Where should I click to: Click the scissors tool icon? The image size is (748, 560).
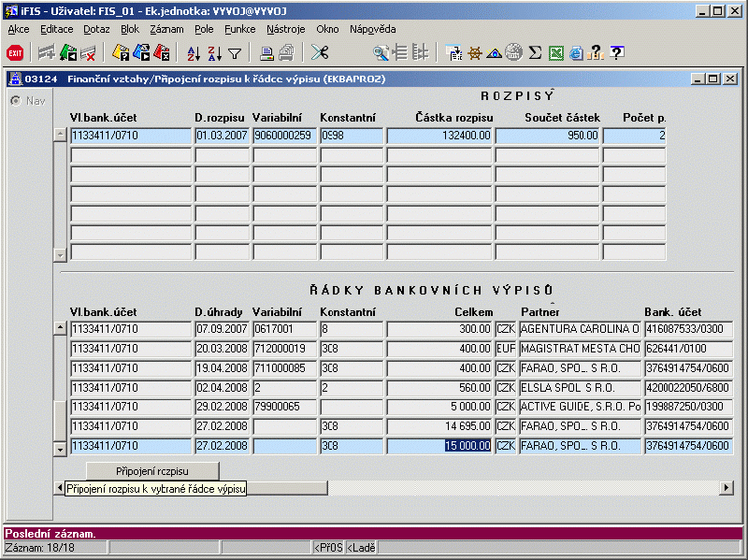pyautogui.click(x=320, y=52)
